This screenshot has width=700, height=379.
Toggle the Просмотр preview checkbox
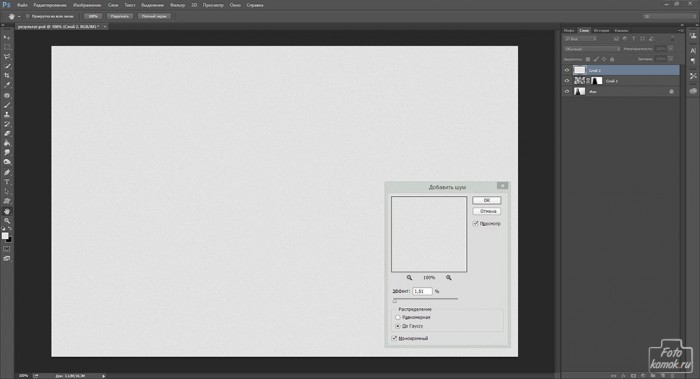point(475,223)
